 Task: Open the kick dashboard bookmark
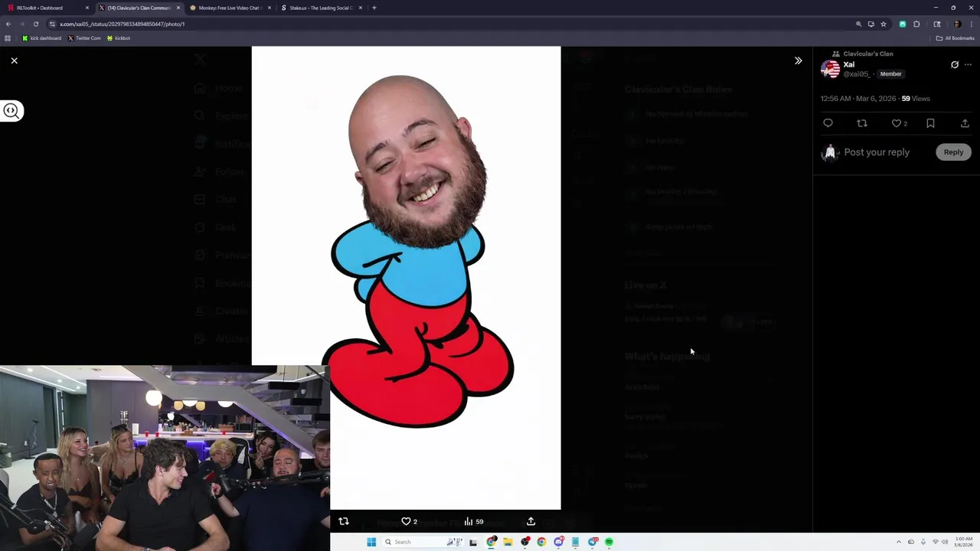click(42, 38)
